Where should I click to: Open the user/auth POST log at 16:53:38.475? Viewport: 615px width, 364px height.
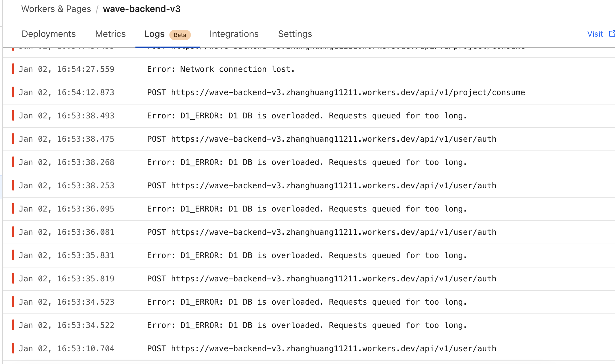click(x=321, y=139)
